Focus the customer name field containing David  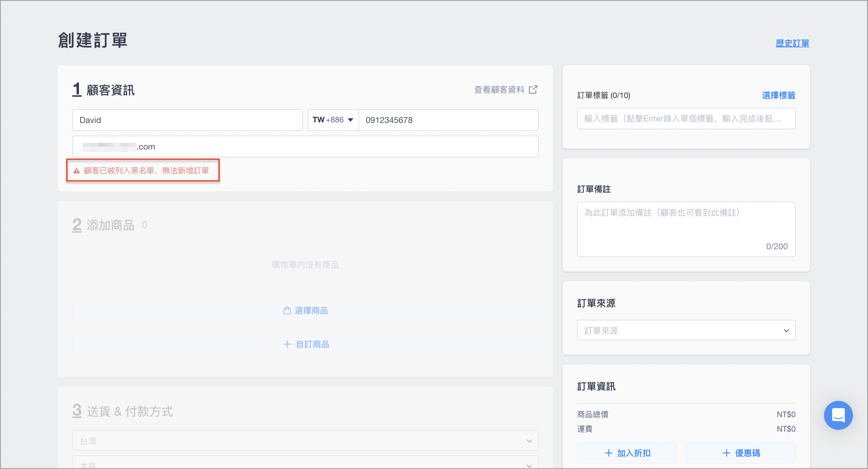click(x=187, y=120)
